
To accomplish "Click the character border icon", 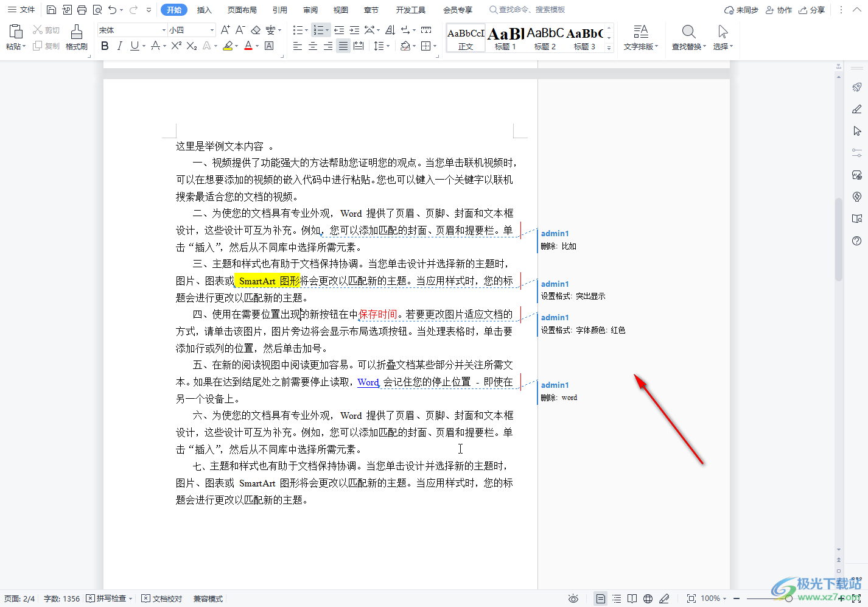I will 269,46.
